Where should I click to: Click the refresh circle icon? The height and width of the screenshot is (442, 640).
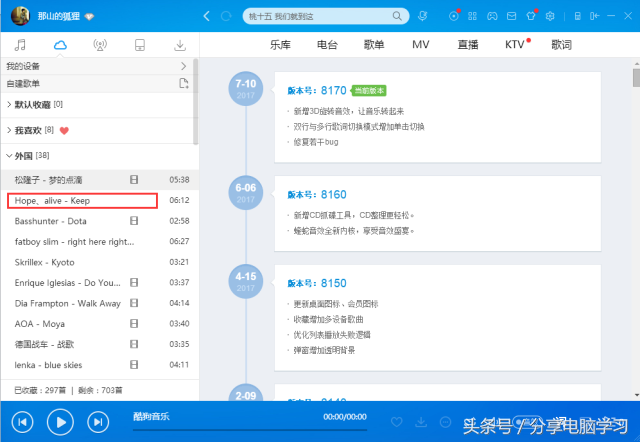tap(226, 16)
